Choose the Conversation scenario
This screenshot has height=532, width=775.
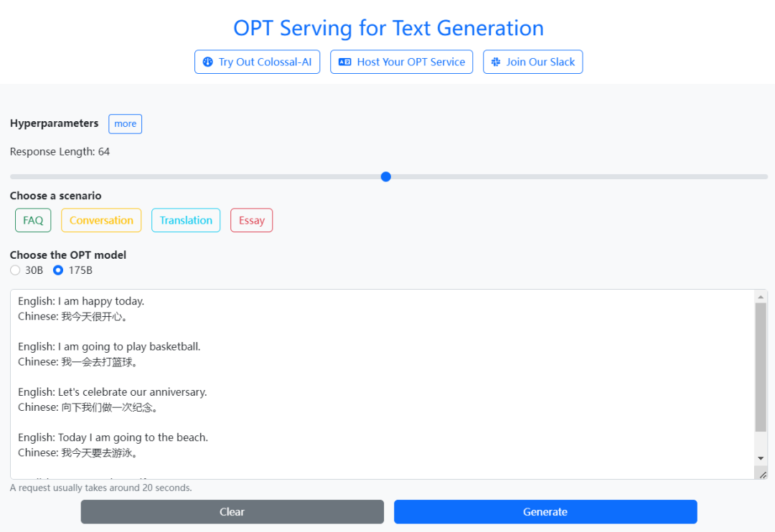[101, 221]
